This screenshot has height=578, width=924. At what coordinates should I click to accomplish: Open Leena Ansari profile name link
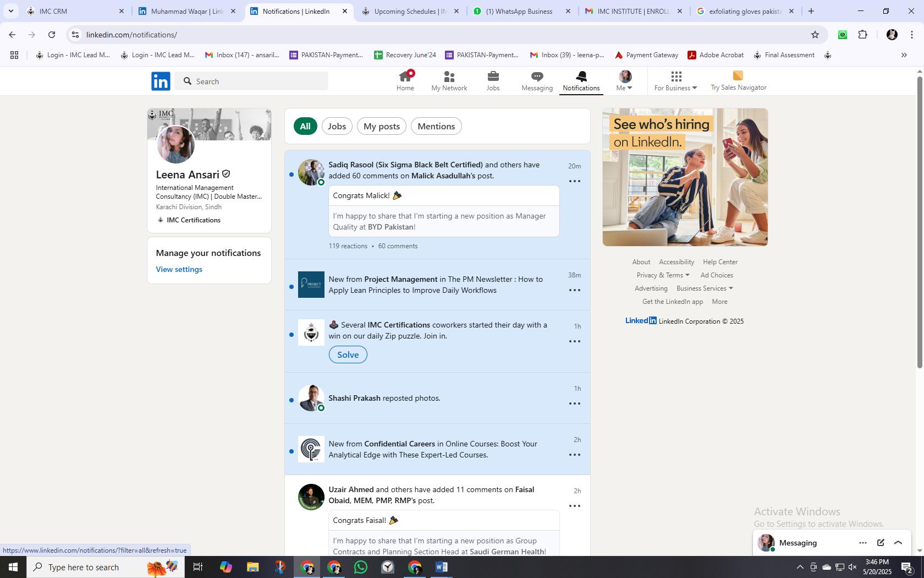(188, 175)
